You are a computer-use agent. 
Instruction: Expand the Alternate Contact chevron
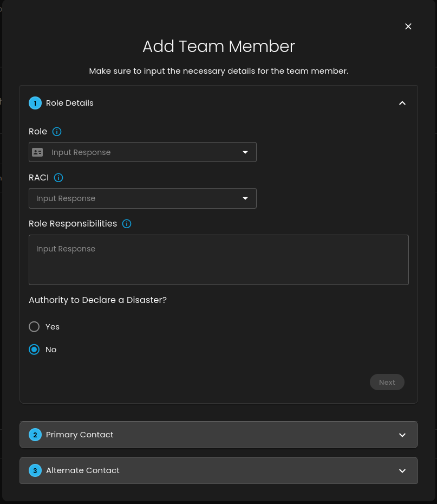point(402,470)
